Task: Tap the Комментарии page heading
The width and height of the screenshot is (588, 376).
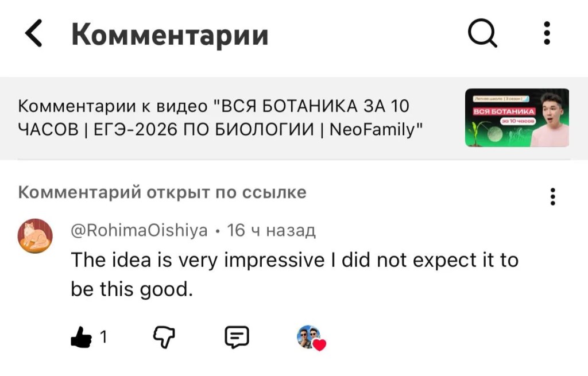Action: (x=170, y=34)
